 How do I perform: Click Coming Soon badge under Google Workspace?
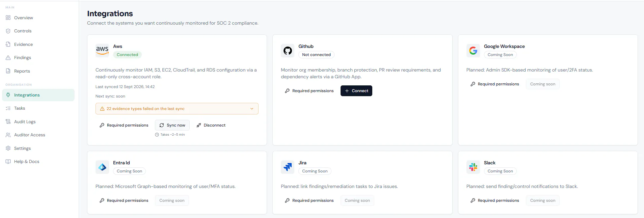(x=500, y=55)
